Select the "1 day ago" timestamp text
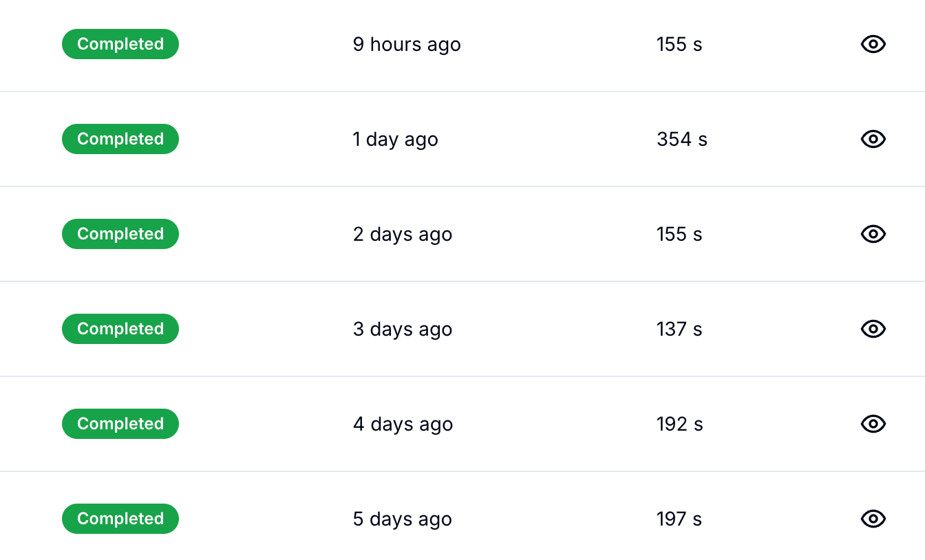This screenshot has width=925, height=560. point(396,140)
